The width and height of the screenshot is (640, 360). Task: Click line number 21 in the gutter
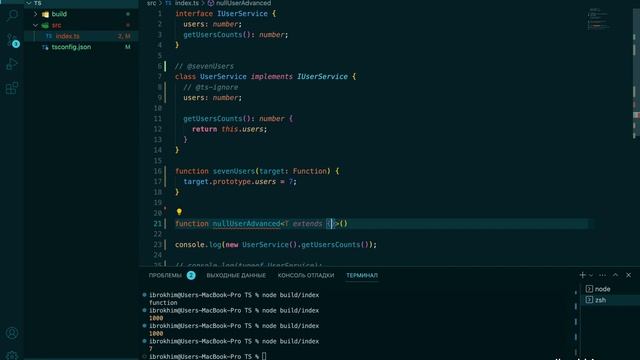(x=158, y=224)
